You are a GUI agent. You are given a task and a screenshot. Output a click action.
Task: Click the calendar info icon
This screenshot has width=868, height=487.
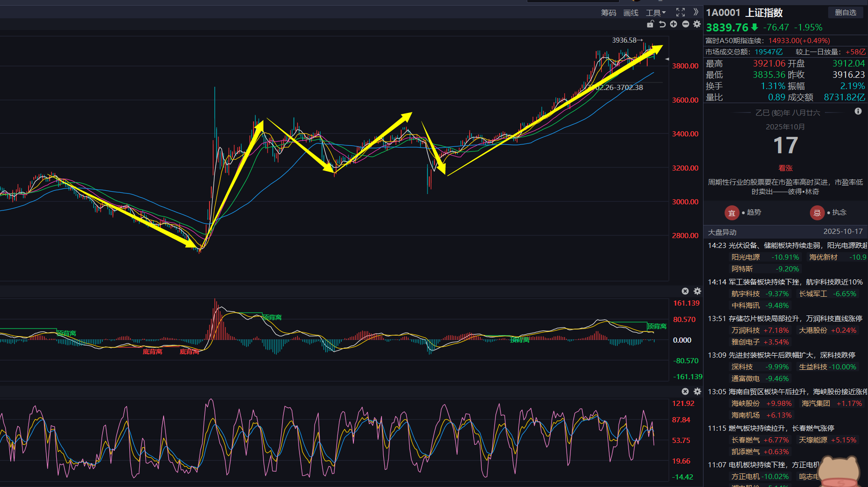[x=858, y=111]
